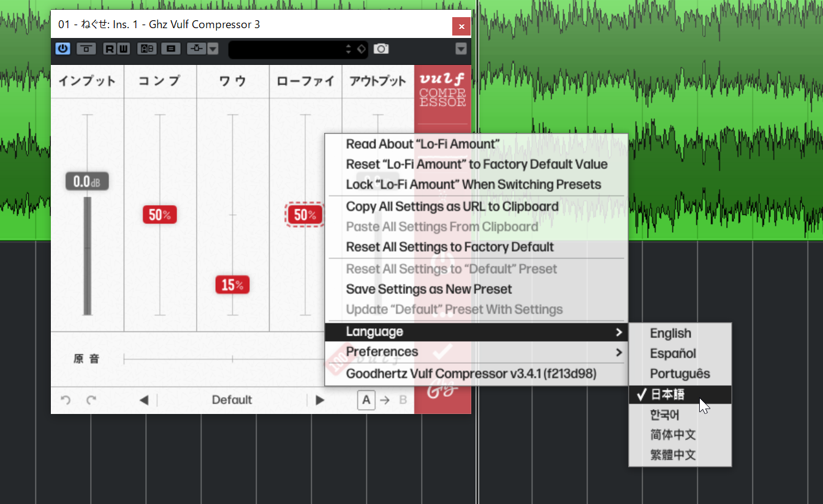Enable Write automation (W) button
Screen dimensions: 823x504
pyautogui.click(x=123, y=49)
